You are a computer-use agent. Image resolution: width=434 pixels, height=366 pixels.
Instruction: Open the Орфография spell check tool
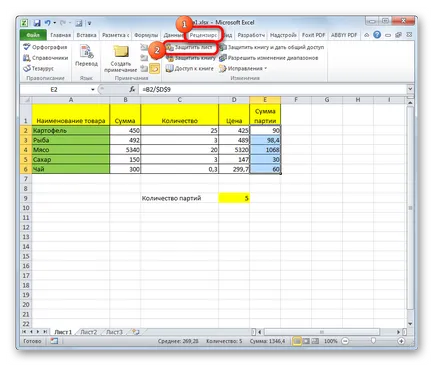click(x=45, y=47)
